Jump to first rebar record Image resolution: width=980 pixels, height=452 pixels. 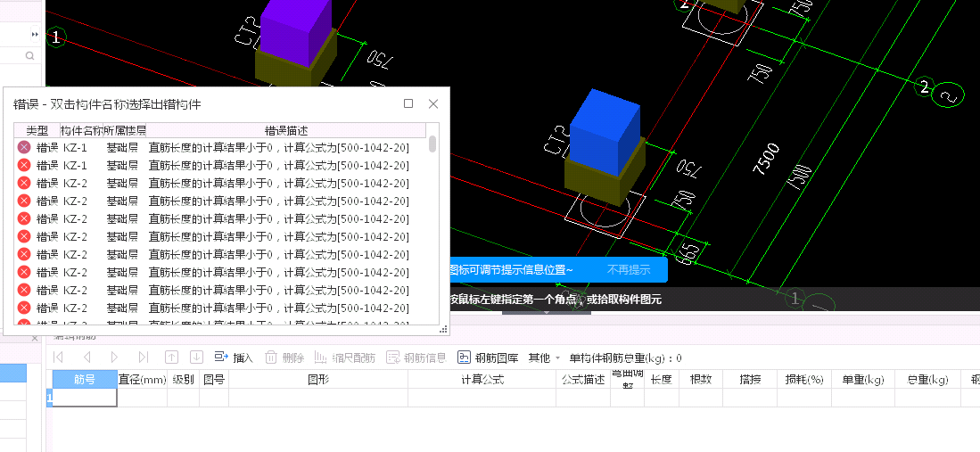(x=58, y=357)
